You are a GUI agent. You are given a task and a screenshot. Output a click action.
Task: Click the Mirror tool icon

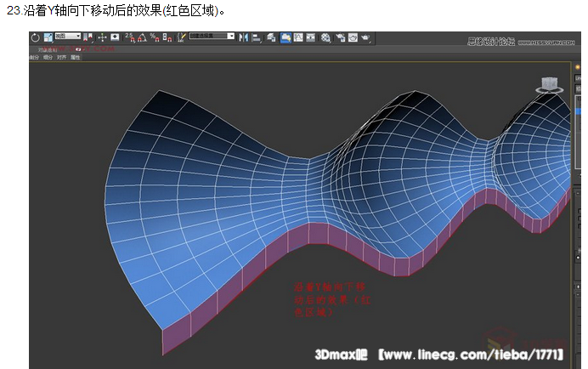click(x=244, y=37)
